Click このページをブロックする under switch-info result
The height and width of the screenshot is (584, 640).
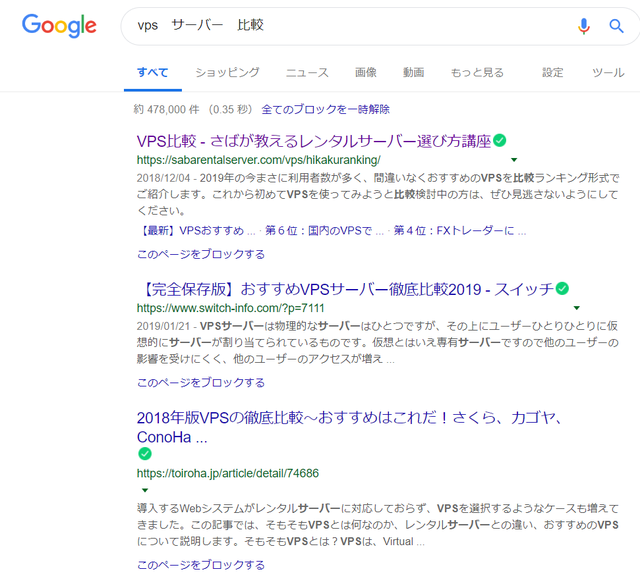(x=201, y=382)
